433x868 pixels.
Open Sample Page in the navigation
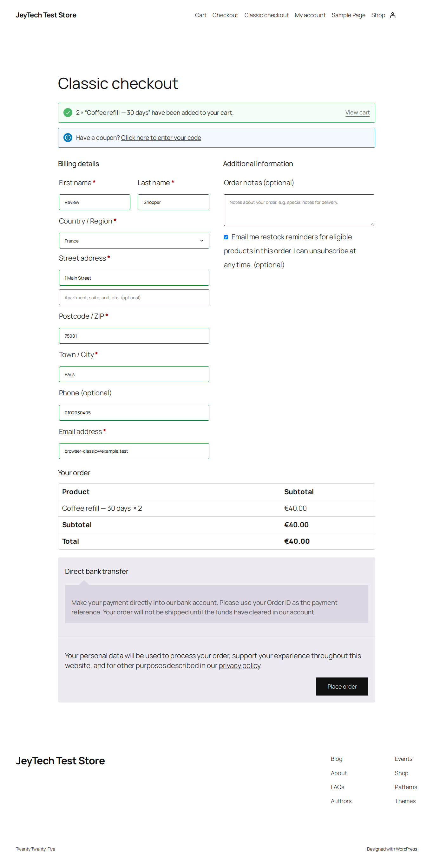pos(348,15)
